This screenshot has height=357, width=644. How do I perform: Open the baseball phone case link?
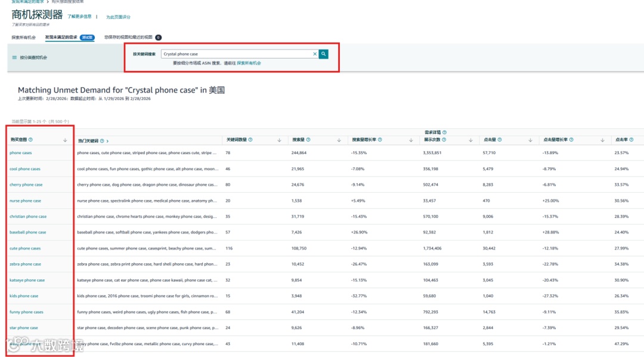[27, 232]
